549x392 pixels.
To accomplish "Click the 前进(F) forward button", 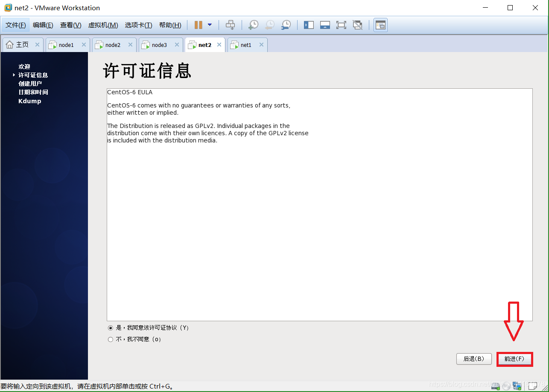I will (514, 359).
